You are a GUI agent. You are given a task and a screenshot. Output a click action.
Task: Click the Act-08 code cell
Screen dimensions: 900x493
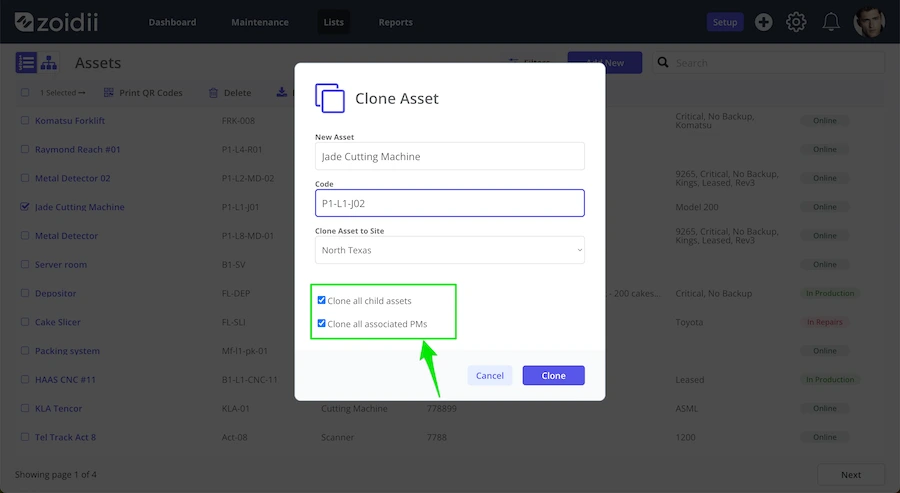(235, 437)
